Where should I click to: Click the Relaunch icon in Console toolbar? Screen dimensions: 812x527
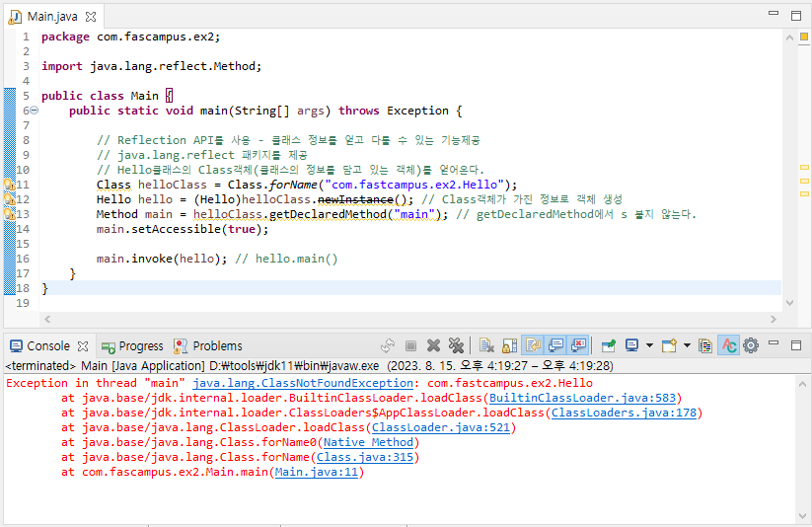point(388,345)
